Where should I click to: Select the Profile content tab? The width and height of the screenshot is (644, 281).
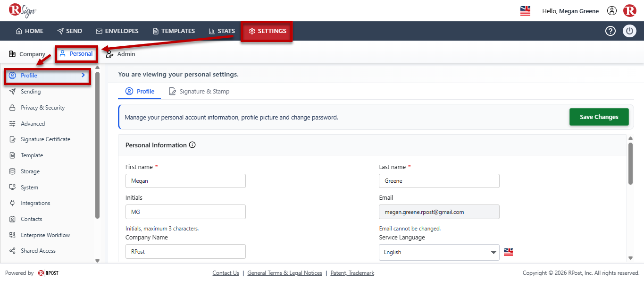point(140,91)
